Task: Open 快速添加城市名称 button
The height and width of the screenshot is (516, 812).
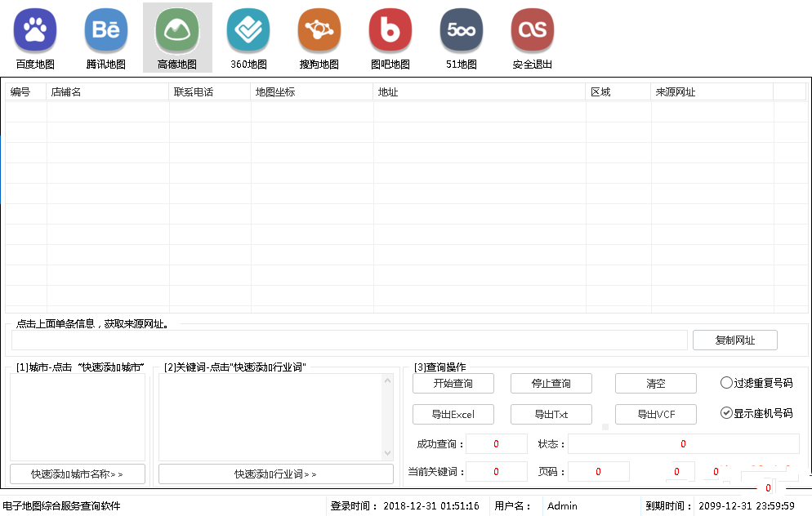Action: point(77,474)
